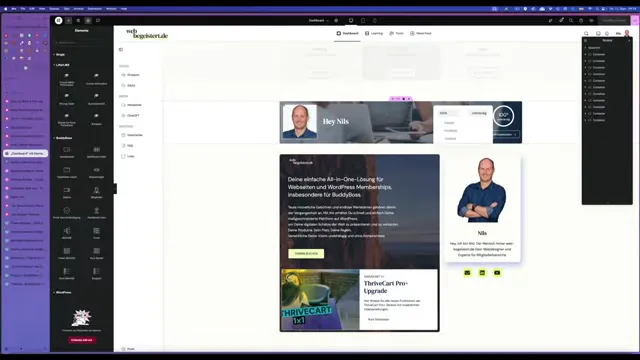Click the Hey Nils profile photo

pyautogui.click(x=300, y=122)
